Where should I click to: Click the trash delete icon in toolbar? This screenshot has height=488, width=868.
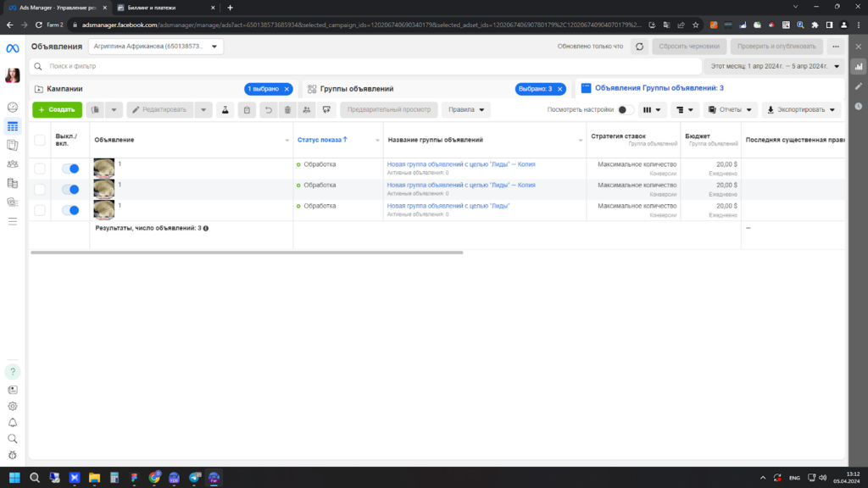click(x=287, y=109)
